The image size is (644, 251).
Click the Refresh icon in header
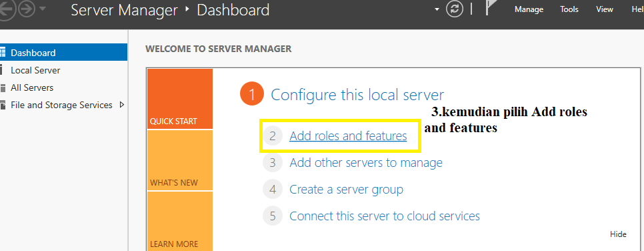455,9
